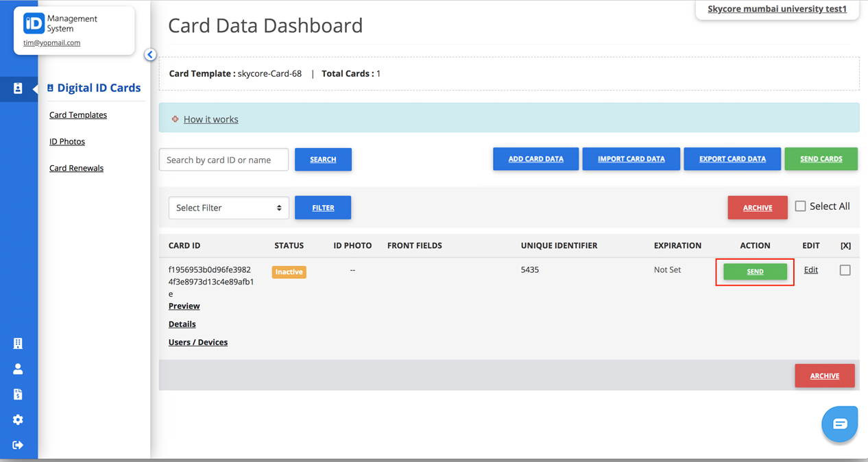Viewport: 868px width, 462px height.
Task: Open ID Photos in the side menu
Action: pos(67,141)
